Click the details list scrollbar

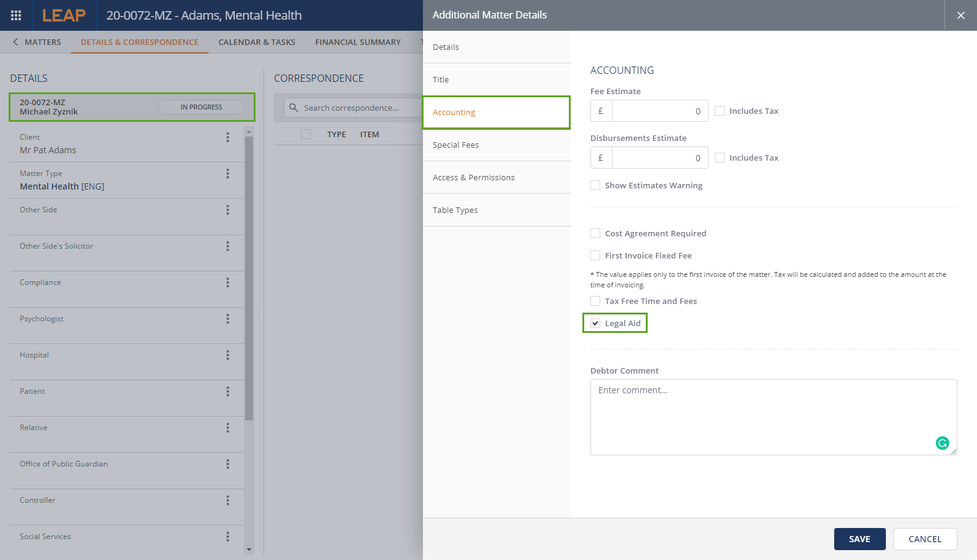(249, 277)
